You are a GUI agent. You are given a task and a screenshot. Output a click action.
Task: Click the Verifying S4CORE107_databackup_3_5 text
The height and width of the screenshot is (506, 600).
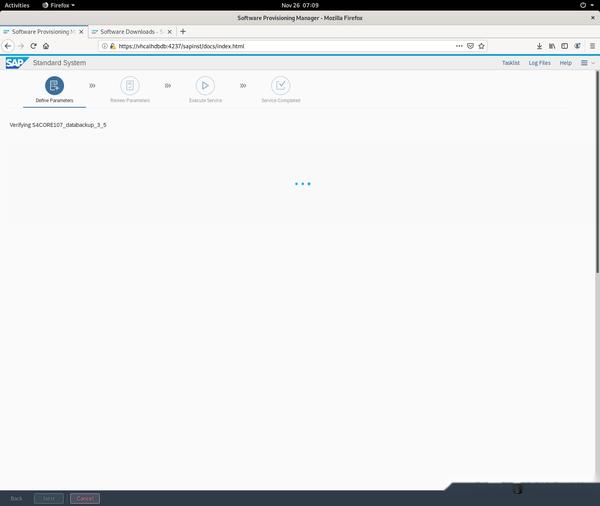tap(58, 125)
